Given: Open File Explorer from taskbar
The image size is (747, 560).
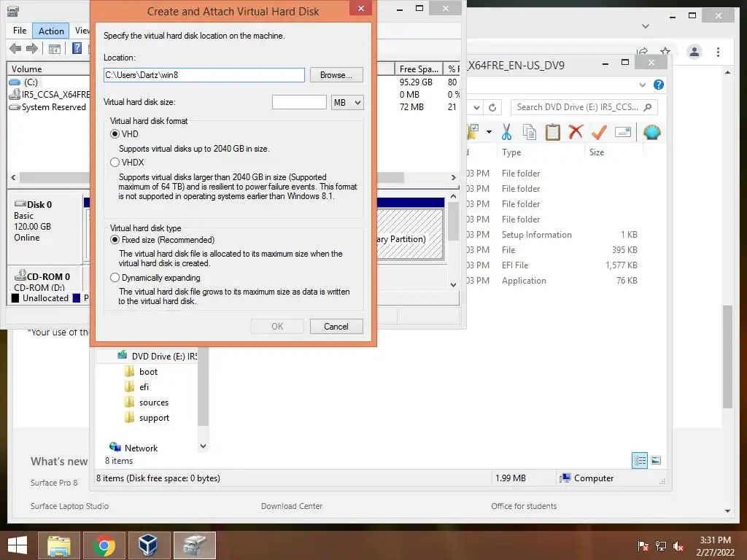Looking at the screenshot, I should 58,545.
